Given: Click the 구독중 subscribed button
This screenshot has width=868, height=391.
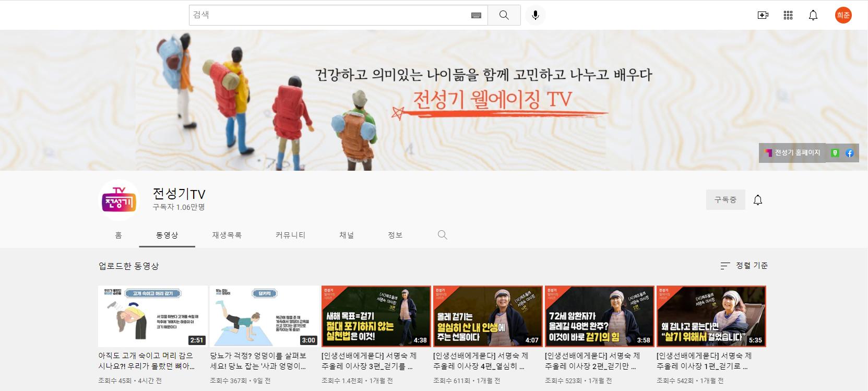Looking at the screenshot, I should pyautogui.click(x=726, y=200).
